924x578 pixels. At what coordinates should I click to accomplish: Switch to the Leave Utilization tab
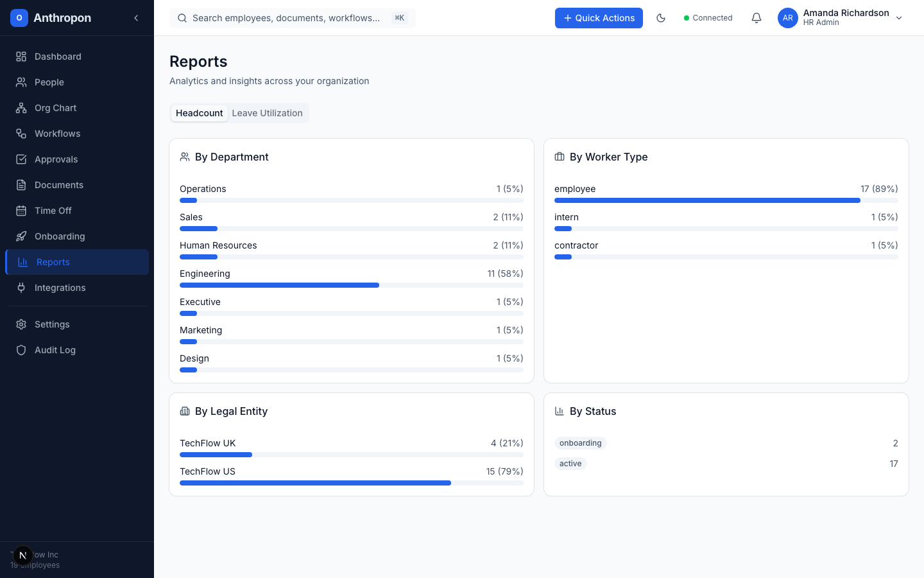click(268, 113)
